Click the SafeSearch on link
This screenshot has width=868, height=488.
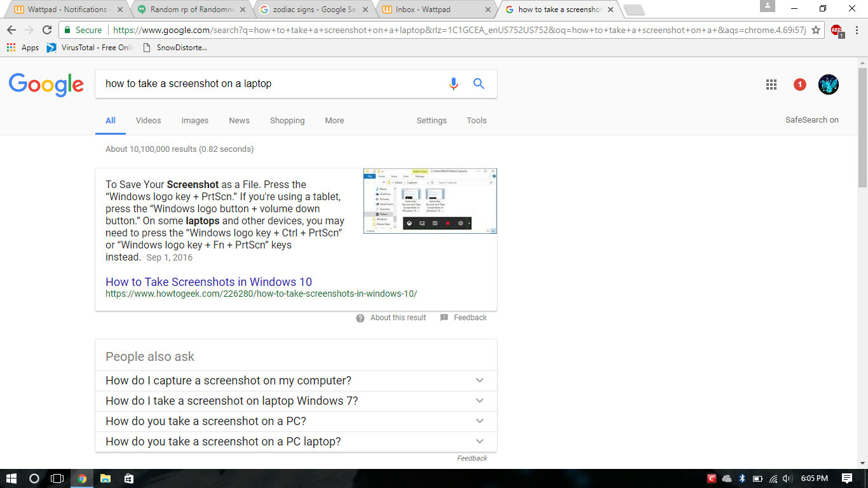(x=812, y=120)
